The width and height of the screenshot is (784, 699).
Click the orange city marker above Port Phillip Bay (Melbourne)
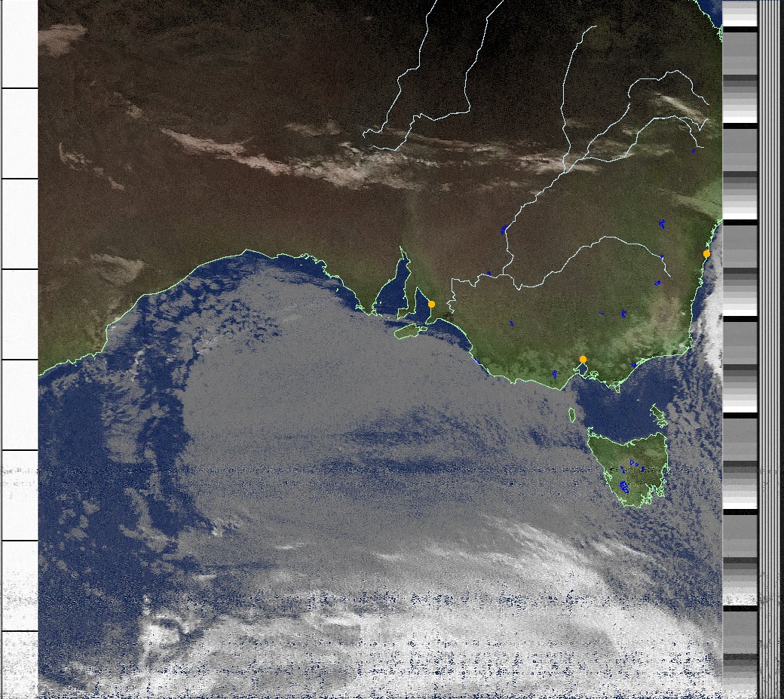[x=583, y=359]
